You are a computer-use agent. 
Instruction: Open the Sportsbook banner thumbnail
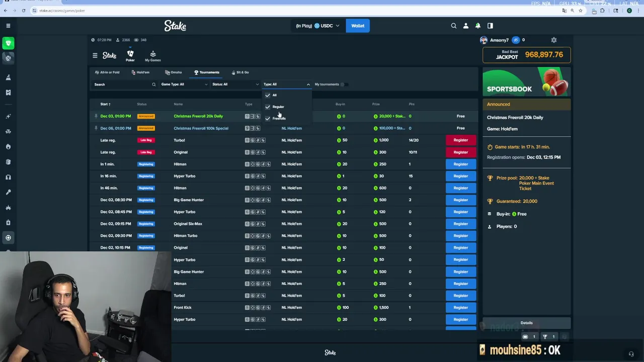pyautogui.click(x=526, y=82)
